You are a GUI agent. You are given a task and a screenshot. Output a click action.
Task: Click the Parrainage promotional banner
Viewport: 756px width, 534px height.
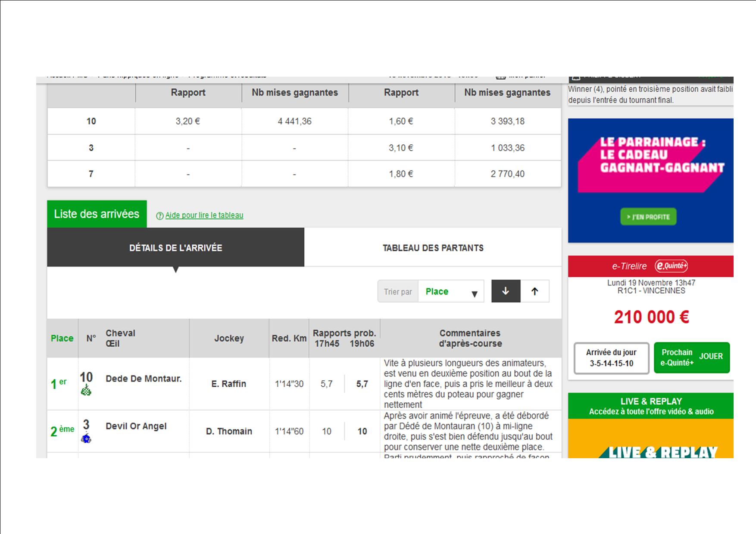point(650,180)
